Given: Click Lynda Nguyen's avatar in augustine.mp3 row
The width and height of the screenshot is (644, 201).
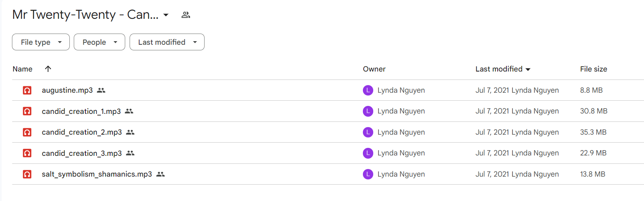Looking at the screenshot, I should pyautogui.click(x=368, y=90).
